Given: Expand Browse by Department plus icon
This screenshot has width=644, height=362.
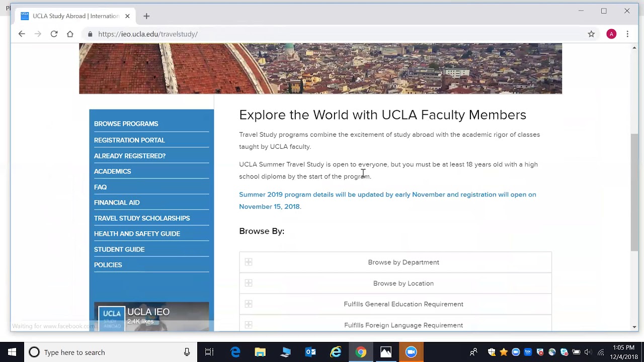Looking at the screenshot, I should click(249, 262).
